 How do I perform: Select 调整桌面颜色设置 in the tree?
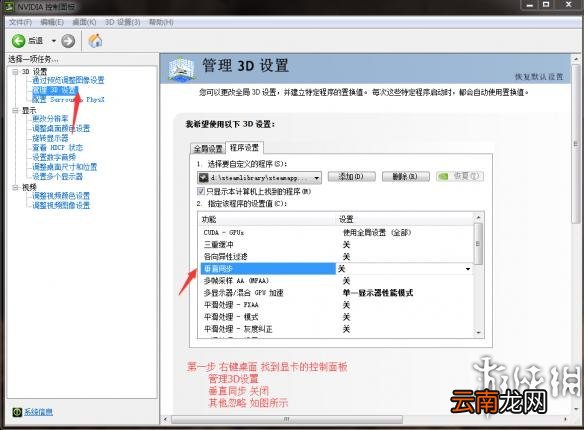click(x=61, y=128)
